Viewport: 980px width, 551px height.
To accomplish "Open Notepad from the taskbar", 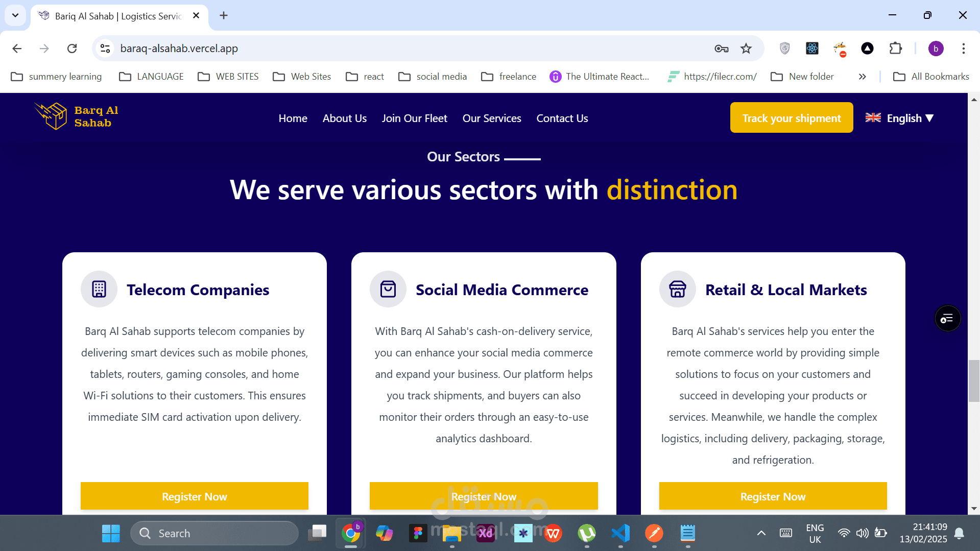I will coord(688,533).
